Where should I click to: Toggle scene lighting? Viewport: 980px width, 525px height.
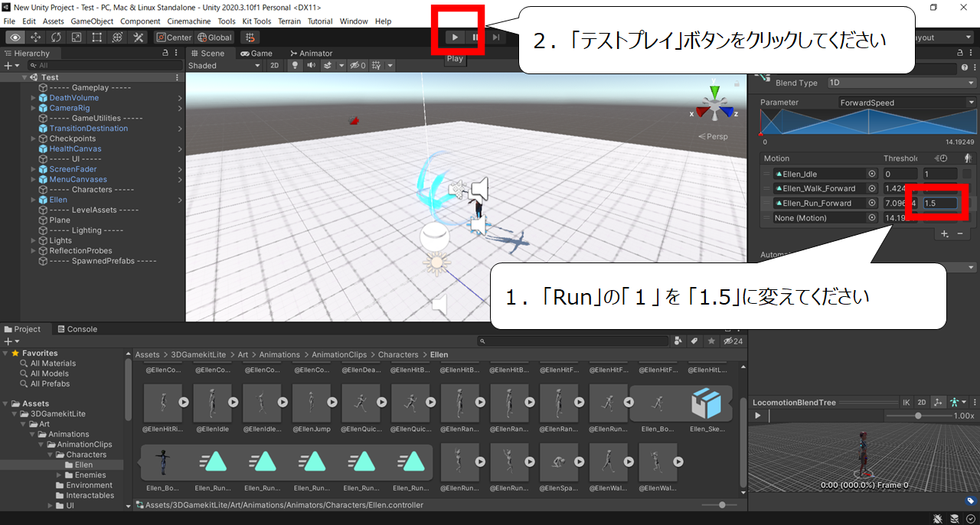pyautogui.click(x=295, y=66)
